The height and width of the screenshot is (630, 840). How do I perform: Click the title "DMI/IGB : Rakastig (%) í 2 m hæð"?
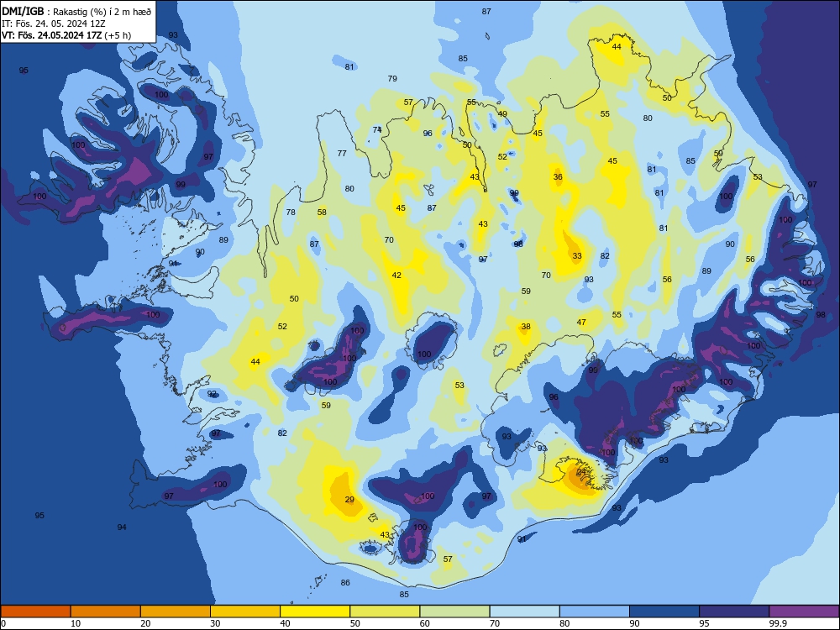[x=76, y=12]
